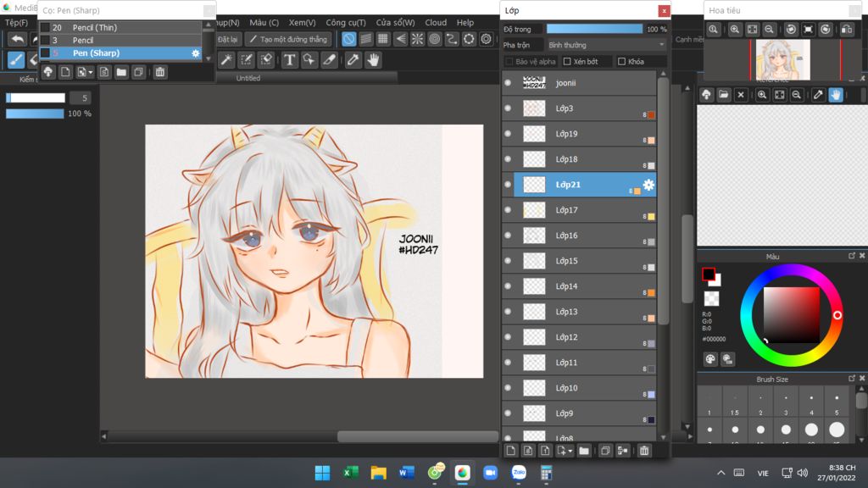Delete brush using trash icon in brush panel
This screenshot has height=488, width=868.
pyautogui.click(x=160, y=72)
